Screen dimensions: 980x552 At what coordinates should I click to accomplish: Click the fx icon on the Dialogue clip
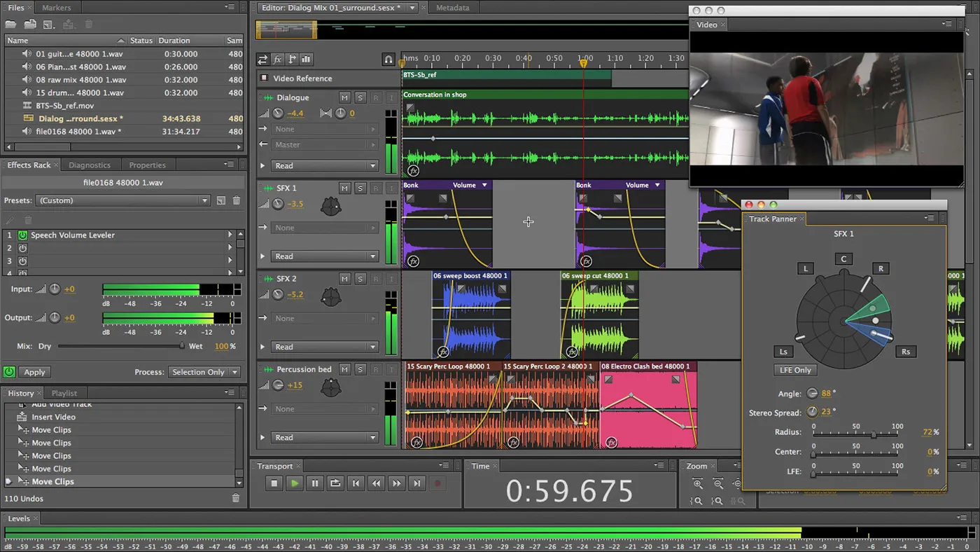pyautogui.click(x=413, y=172)
